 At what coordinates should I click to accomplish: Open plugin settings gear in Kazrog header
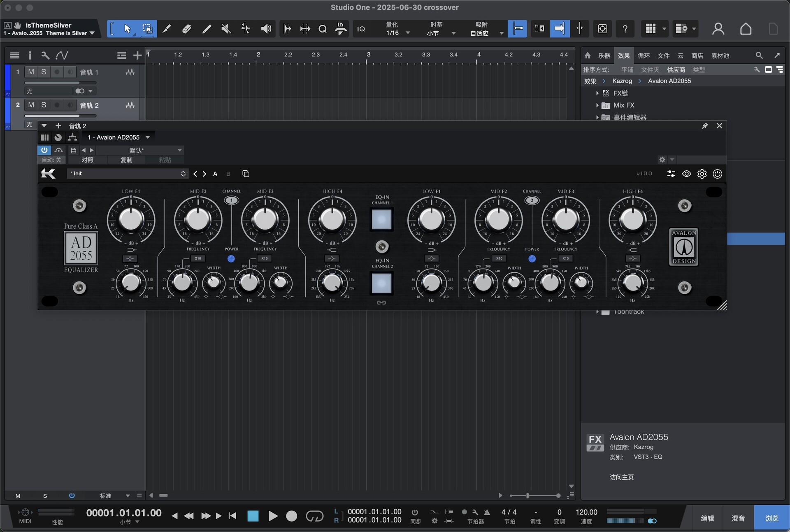tap(702, 174)
